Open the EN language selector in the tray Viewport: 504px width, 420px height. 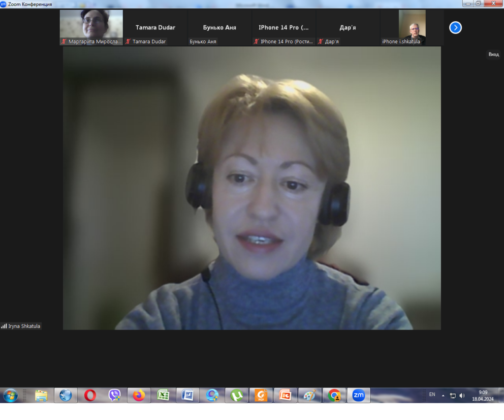click(432, 394)
